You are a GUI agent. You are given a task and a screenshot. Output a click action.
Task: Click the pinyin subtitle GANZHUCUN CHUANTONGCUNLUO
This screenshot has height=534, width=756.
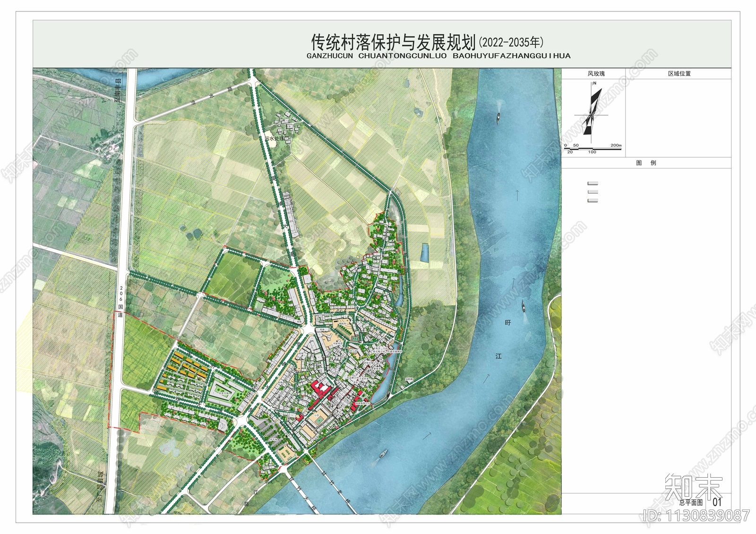coord(377,56)
